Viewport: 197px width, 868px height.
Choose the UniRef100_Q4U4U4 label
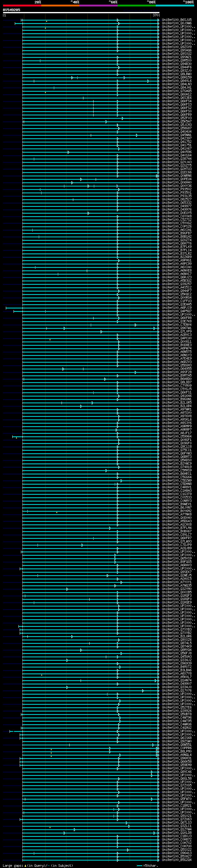click(177, 131)
